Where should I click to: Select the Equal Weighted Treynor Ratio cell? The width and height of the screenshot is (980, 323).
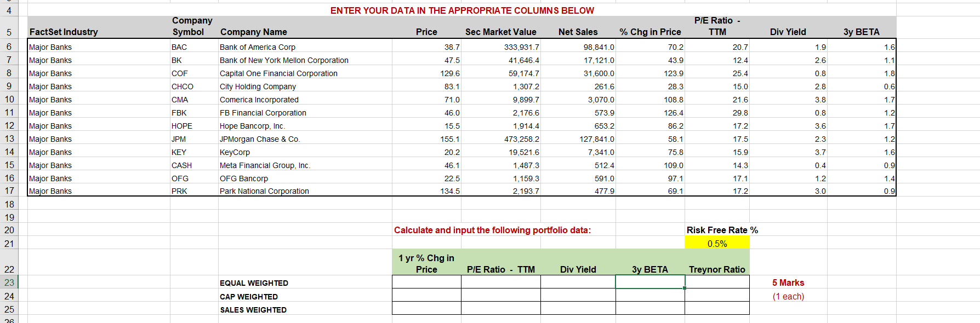(717, 282)
